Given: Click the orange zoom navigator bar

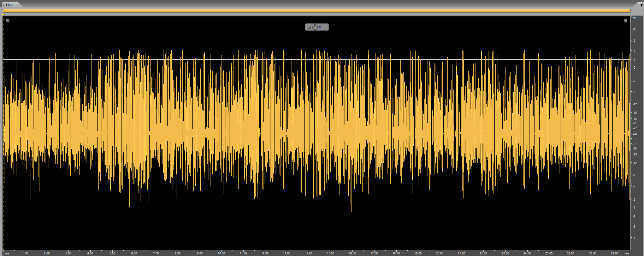Looking at the screenshot, I should click(x=317, y=11).
